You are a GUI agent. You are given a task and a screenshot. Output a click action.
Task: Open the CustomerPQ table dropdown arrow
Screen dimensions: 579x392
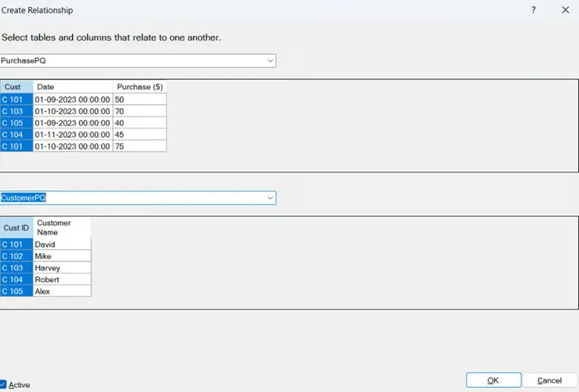pyautogui.click(x=270, y=197)
